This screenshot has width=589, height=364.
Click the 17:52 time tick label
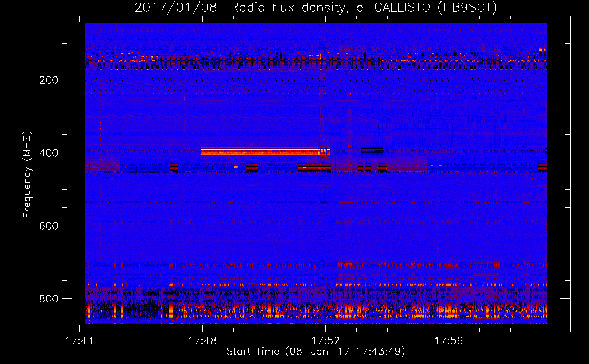pos(325,341)
